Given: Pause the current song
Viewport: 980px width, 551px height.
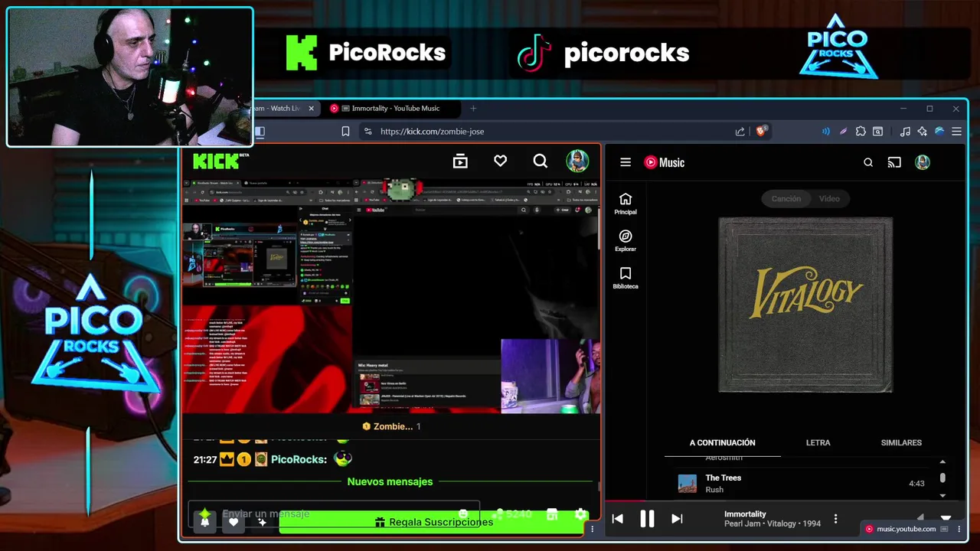Looking at the screenshot, I should [647, 519].
